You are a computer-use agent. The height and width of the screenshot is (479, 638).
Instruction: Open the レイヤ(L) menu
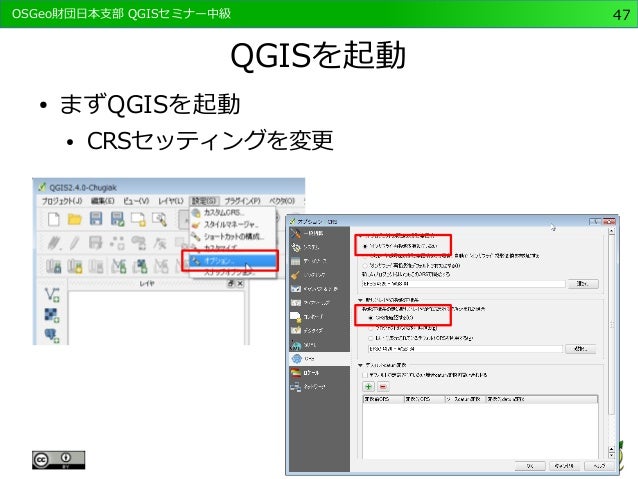click(x=171, y=201)
